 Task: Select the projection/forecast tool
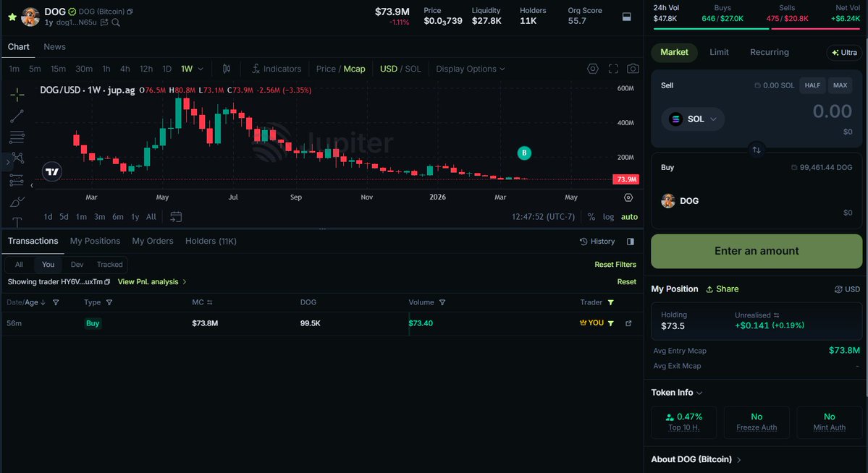click(x=17, y=180)
